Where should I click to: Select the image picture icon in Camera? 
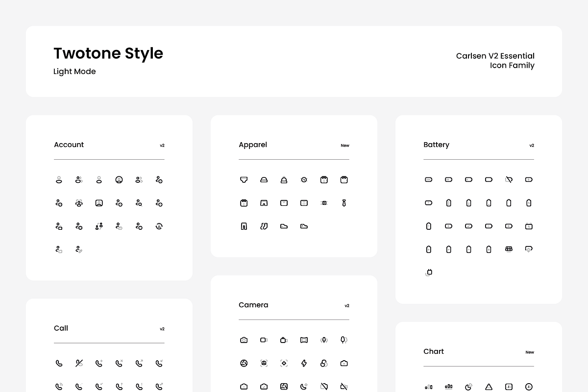[x=284, y=386]
